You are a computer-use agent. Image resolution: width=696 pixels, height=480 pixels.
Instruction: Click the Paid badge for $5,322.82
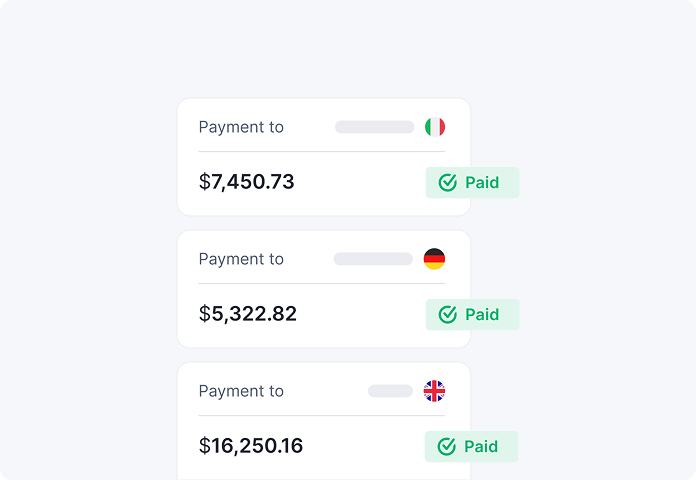[472, 315]
